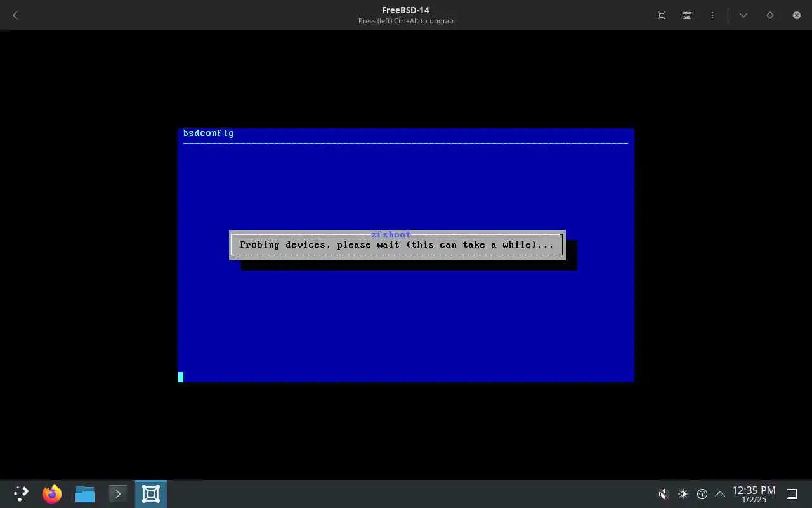Image resolution: width=812 pixels, height=508 pixels.
Task: Click the 'Press (left) Ctrl+Alt to ungrab' subtitle
Action: click(x=405, y=21)
